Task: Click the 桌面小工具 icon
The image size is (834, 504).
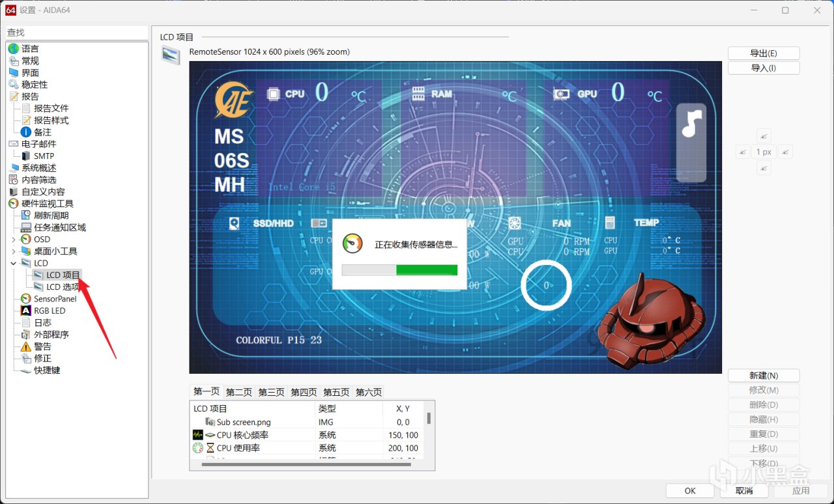Action: [26, 251]
